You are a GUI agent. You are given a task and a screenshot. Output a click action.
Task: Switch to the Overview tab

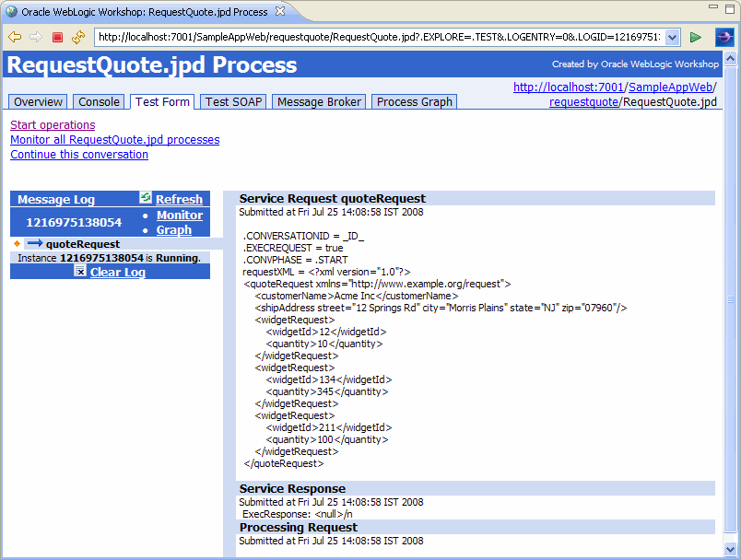[x=38, y=102]
